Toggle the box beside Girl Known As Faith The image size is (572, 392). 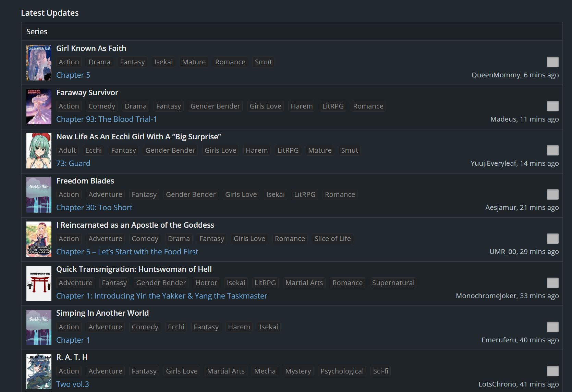(x=552, y=62)
